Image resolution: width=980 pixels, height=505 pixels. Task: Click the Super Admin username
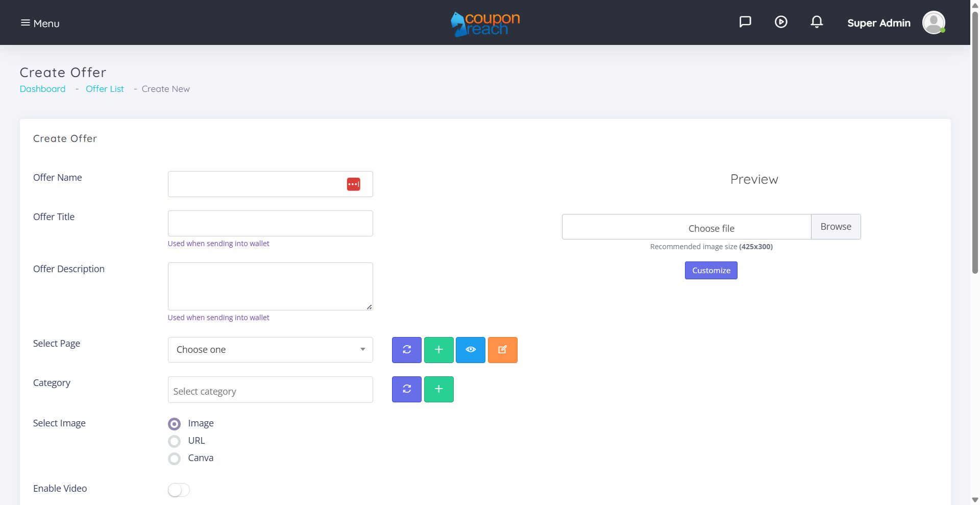(878, 23)
